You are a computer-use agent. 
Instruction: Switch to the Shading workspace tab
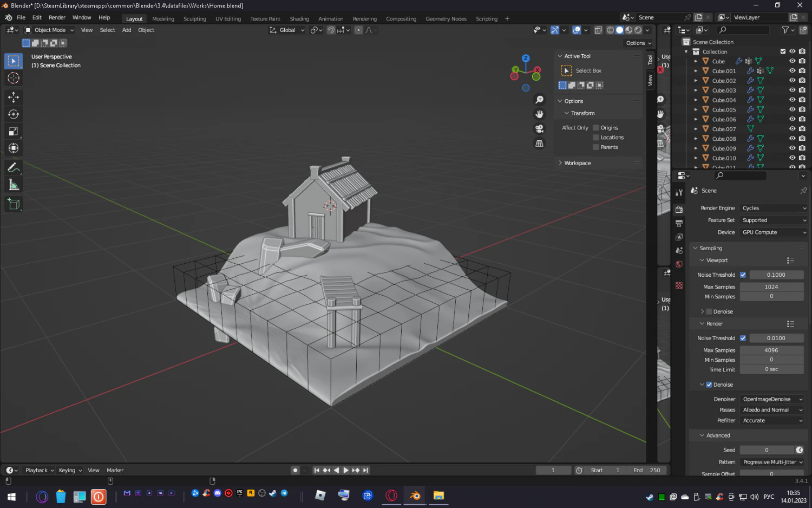tap(299, 18)
